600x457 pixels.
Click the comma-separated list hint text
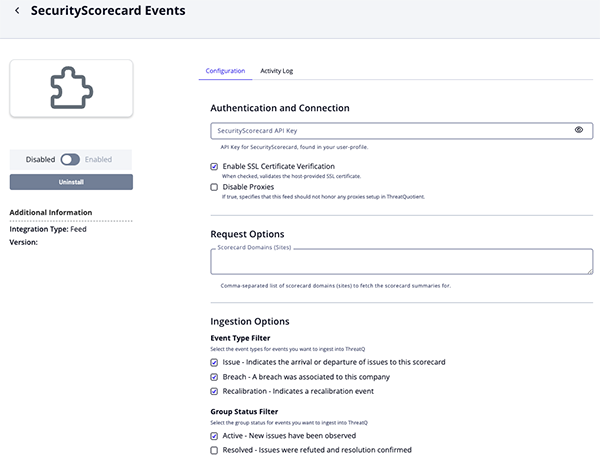coord(336,286)
